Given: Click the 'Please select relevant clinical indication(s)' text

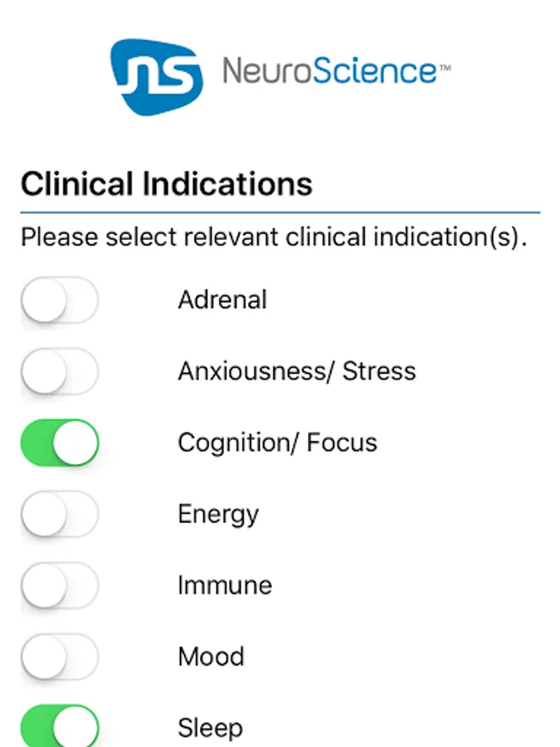Looking at the screenshot, I should click(x=275, y=237).
